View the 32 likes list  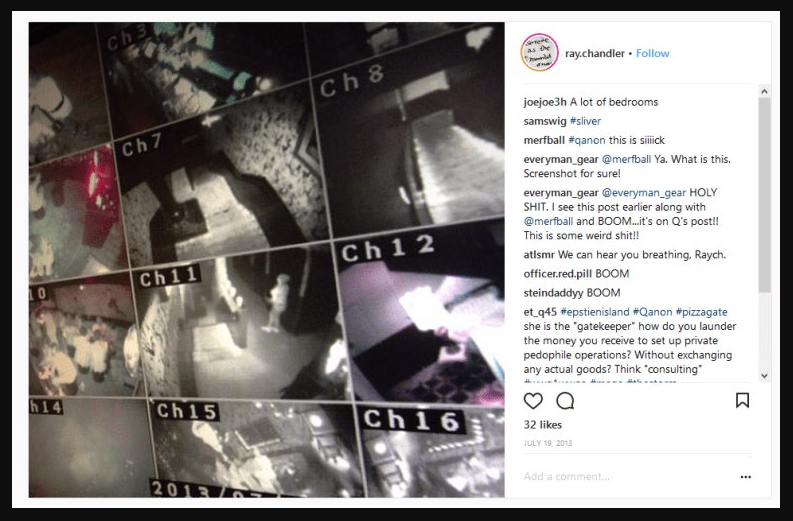coord(543,424)
